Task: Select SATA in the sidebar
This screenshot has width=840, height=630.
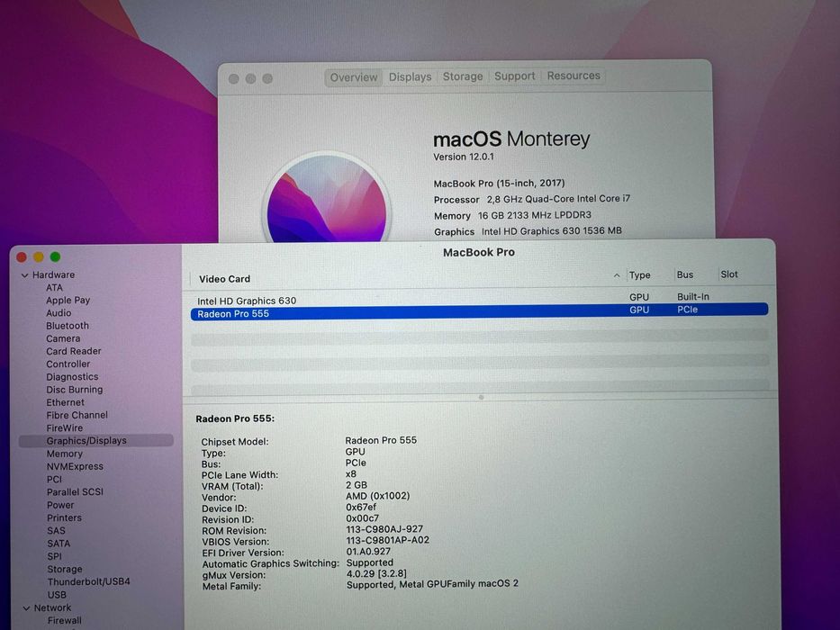Action: point(59,544)
